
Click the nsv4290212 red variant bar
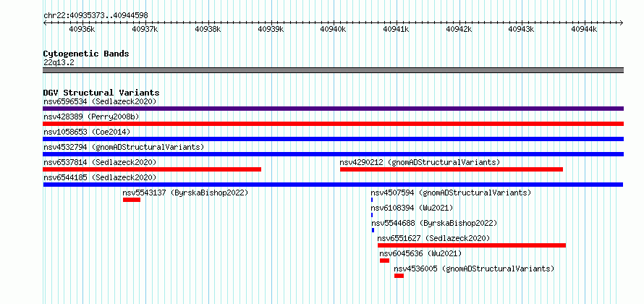tap(452, 169)
